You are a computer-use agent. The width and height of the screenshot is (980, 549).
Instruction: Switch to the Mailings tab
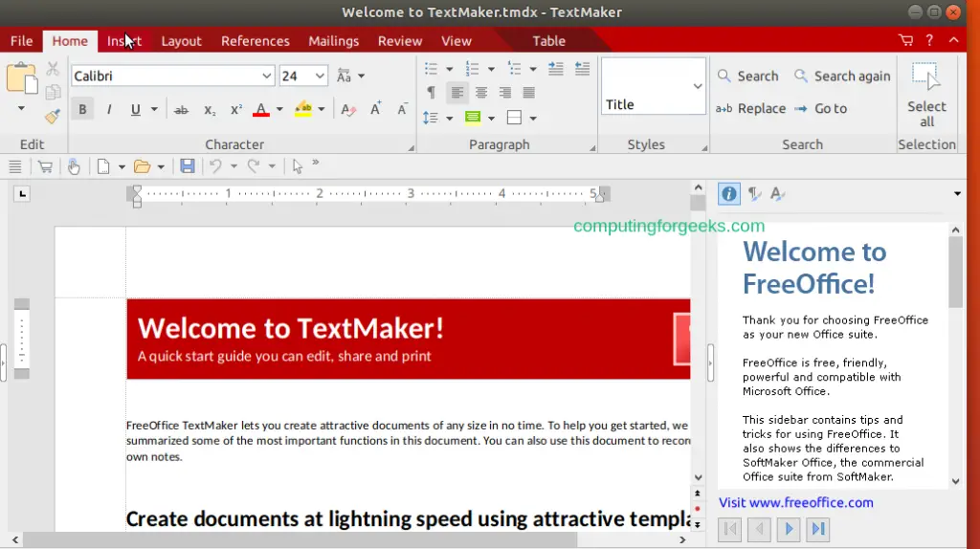pos(334,41)
